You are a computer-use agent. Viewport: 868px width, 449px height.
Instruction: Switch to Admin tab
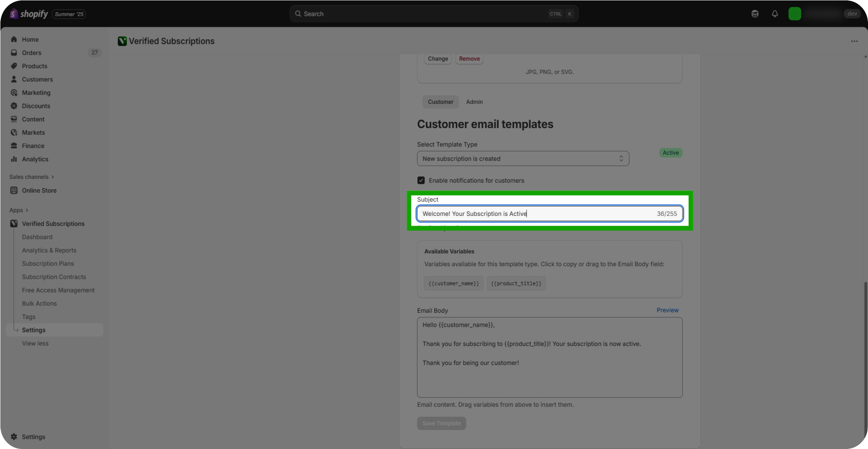pos(474,102)
